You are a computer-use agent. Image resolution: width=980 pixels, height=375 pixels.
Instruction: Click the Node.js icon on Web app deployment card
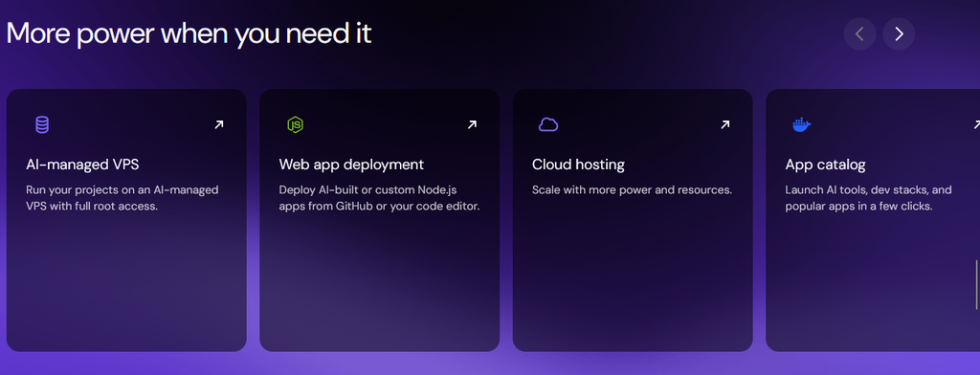coord(295,125)
